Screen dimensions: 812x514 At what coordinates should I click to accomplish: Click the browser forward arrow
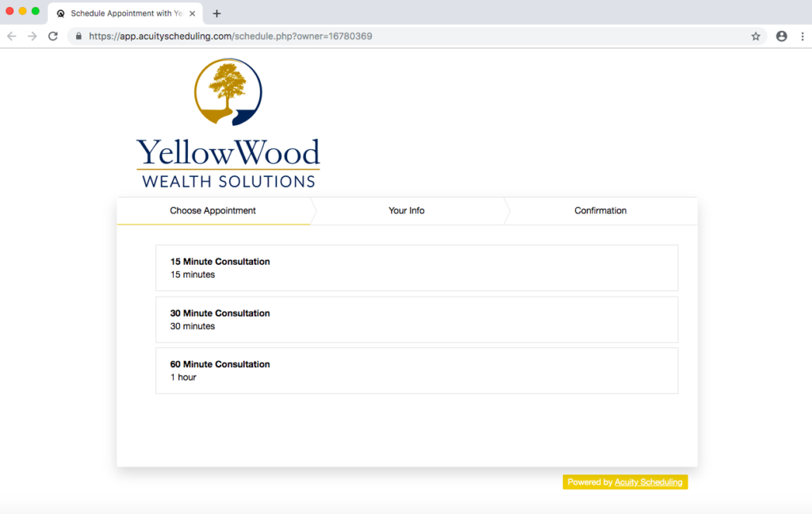(33, 36)
